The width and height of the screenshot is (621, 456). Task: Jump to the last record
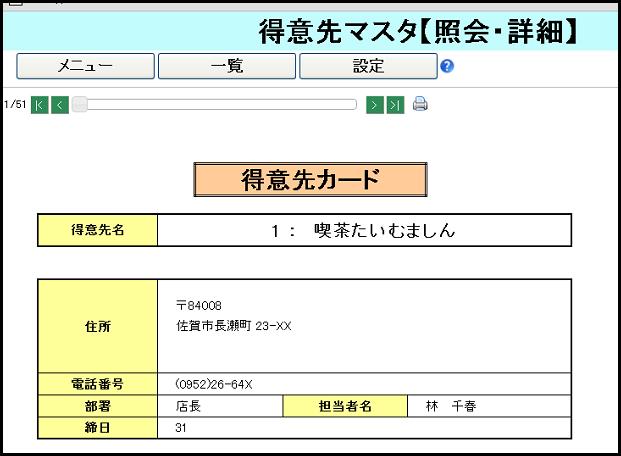396,105
